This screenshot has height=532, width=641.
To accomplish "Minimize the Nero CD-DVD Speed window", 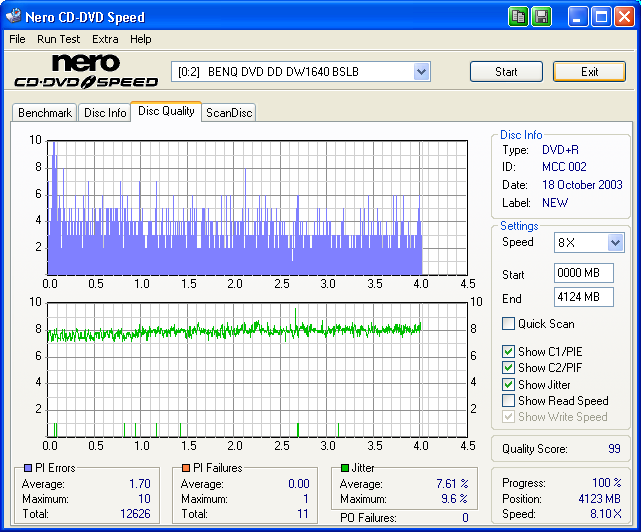I will tap(579, 16).
